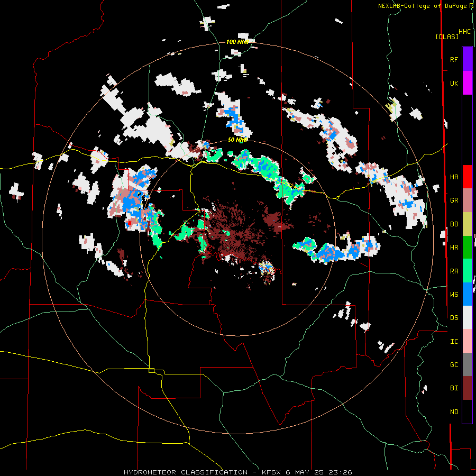The image size is (476, 476).
Task: Click the 'HA' legend label
Action: tap(454, 177)
